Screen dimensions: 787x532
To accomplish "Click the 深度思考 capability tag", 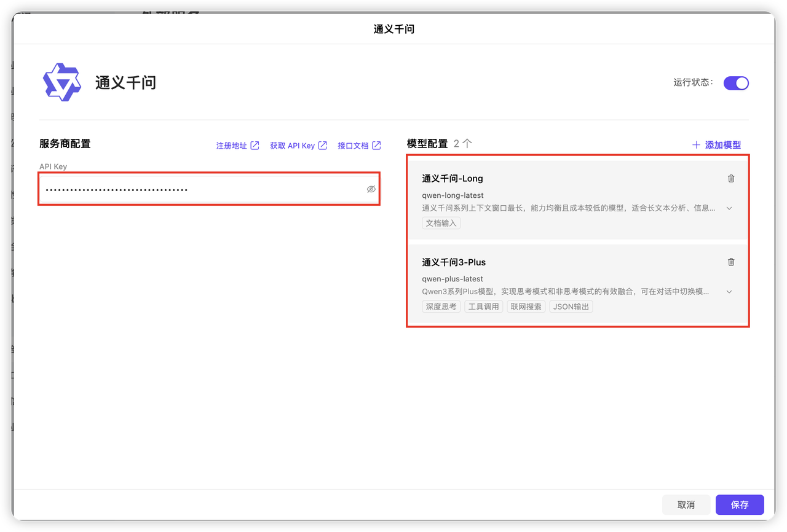I will coord(441,307).
